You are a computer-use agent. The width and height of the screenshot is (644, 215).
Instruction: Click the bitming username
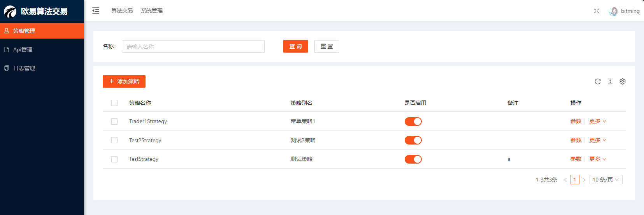coord(630,11)
